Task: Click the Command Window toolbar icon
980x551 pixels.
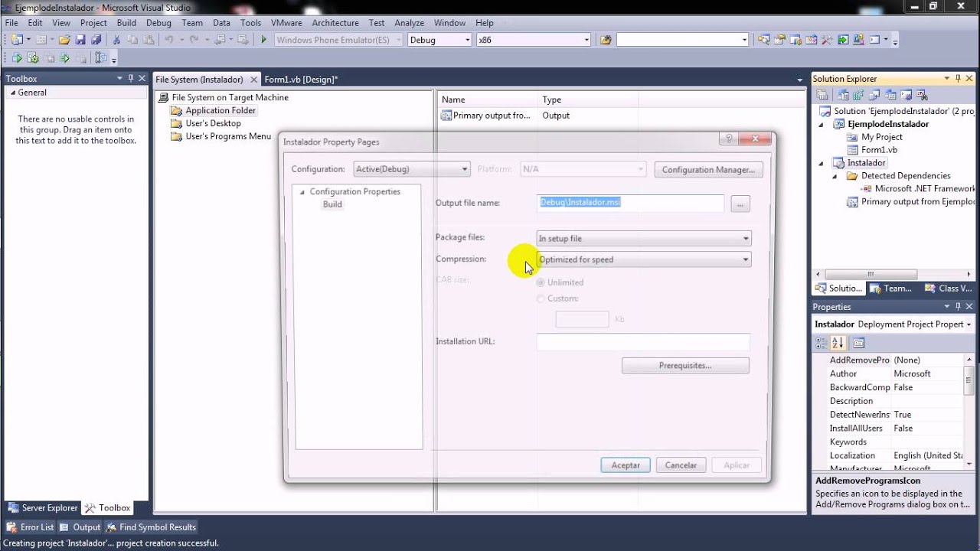Action: (x=874, y=40)
